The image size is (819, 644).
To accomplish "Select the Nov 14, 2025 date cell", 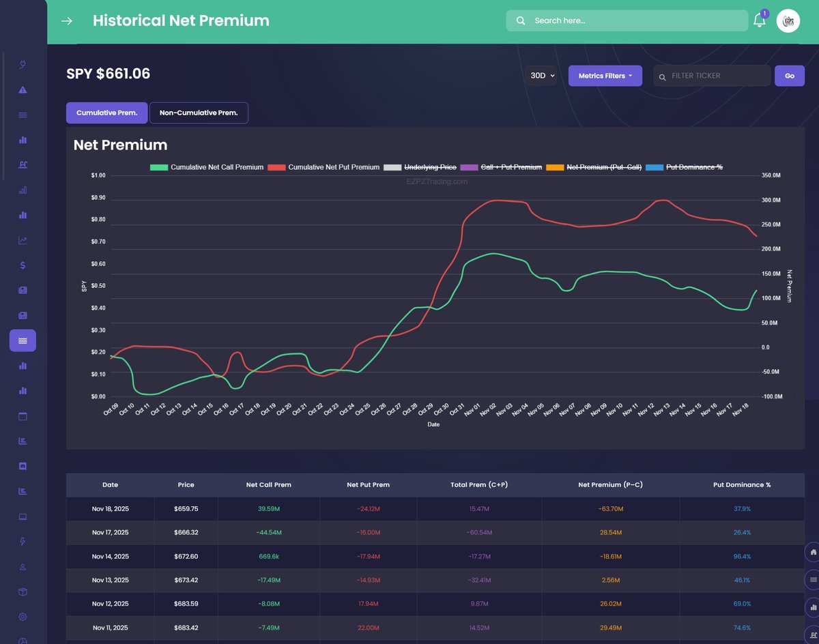I will [x=110, y=557].
